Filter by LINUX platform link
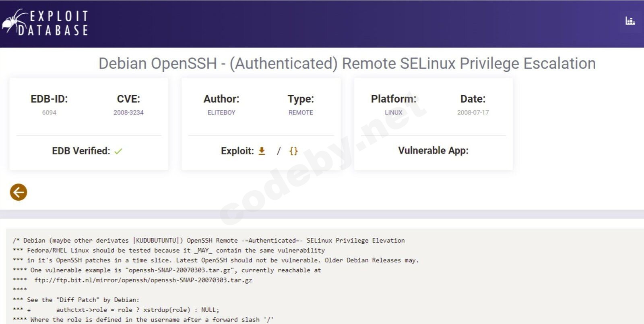644x324 pixels. (394, 112)
